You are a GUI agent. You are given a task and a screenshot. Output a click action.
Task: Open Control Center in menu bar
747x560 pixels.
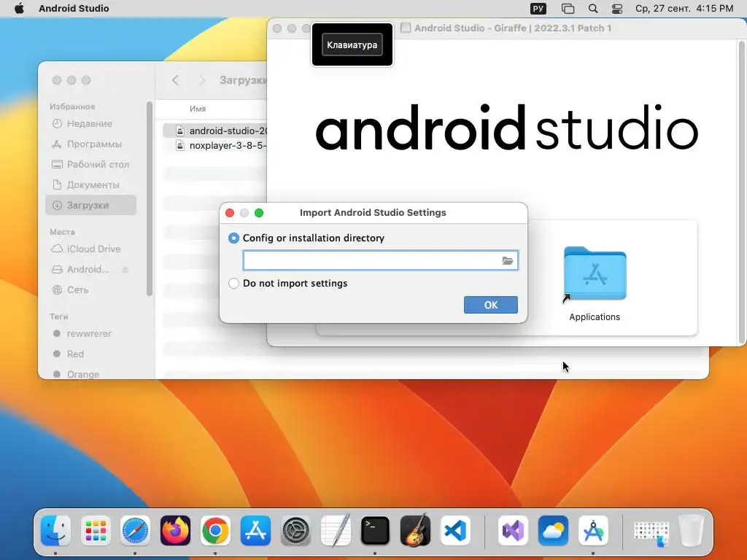(x=617, y=9)
